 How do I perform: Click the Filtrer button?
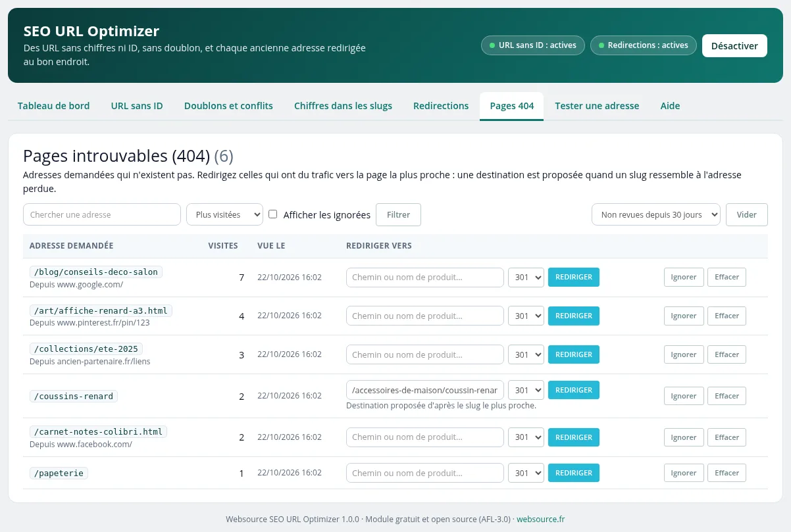tap(398, 214)
